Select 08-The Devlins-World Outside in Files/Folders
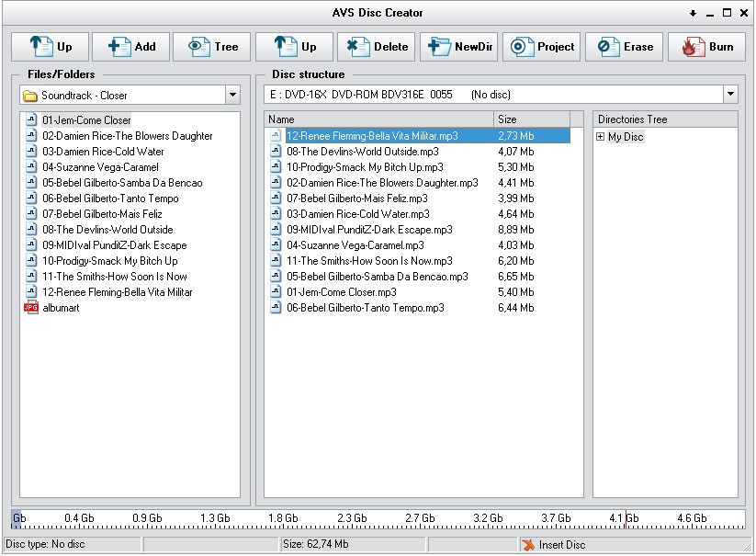Image resolution: width=756 pixels, height=556 pixels. [107, 230]
